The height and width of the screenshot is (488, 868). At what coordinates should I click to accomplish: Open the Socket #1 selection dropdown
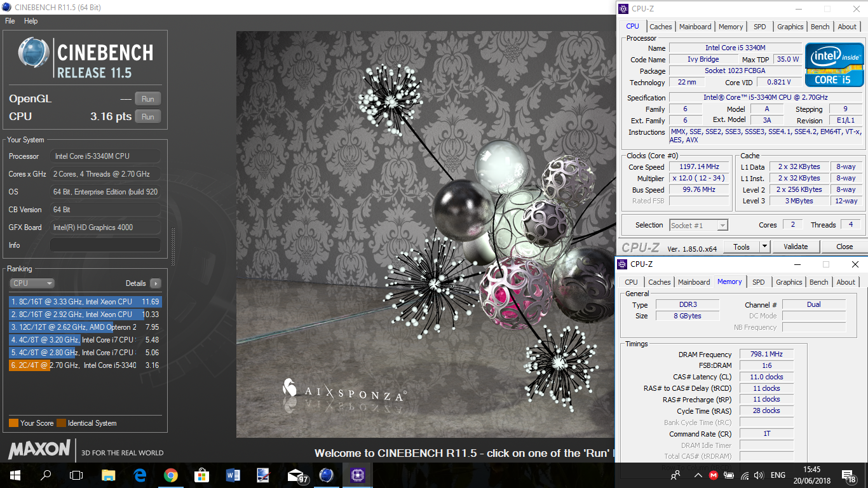click(x=698, y=225)
